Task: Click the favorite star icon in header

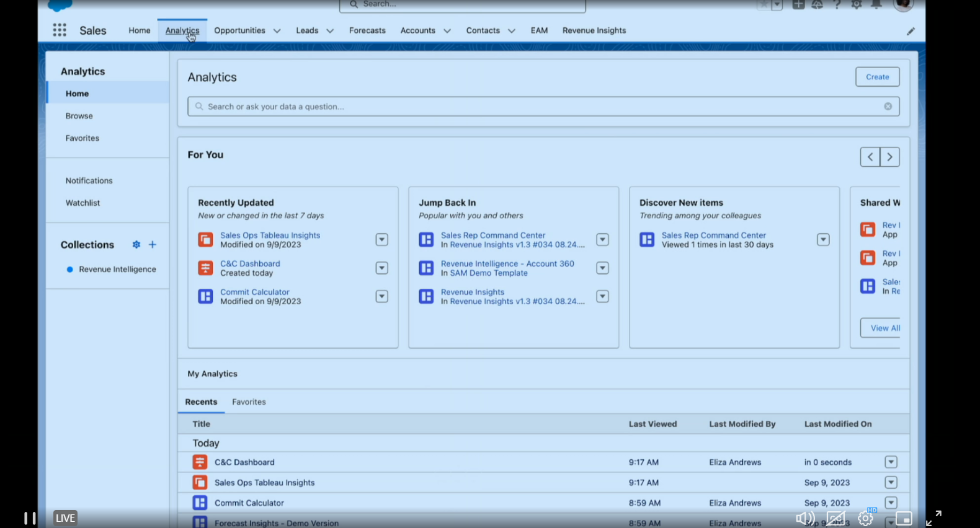Action: (764, 4)
